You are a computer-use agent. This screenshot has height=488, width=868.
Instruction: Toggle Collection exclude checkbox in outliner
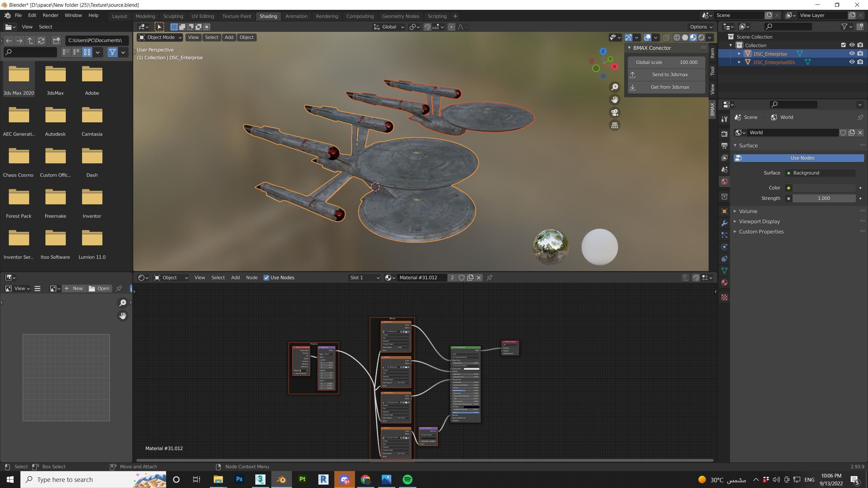(x=844, y=45)
